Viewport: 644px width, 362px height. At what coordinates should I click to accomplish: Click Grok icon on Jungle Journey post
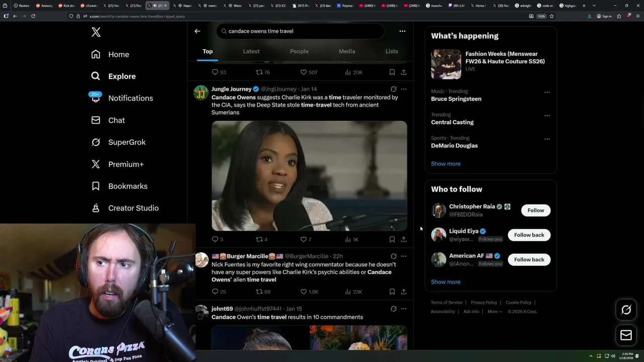tap(393, 89)
